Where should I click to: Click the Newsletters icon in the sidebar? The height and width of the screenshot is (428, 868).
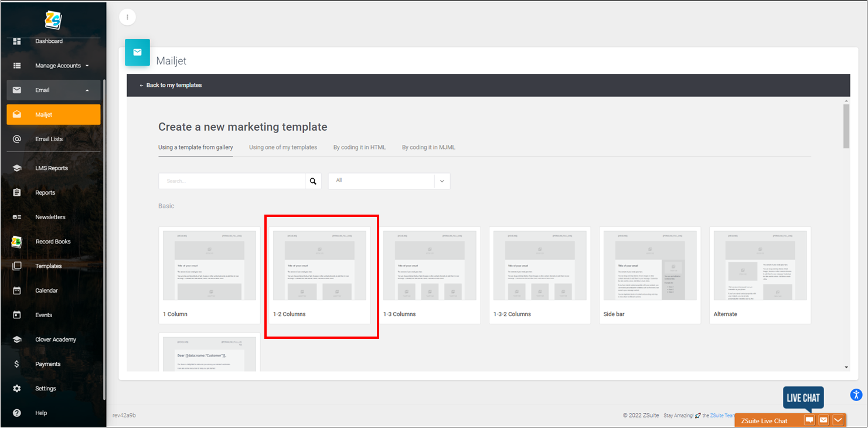(x=17, y=217)
